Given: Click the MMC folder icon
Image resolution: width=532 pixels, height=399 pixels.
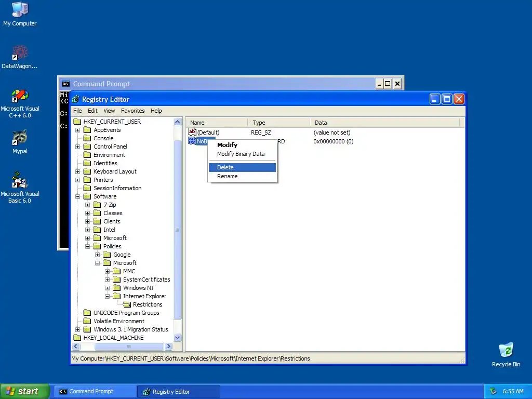Looking at the screenshot, I should (117, 271).
